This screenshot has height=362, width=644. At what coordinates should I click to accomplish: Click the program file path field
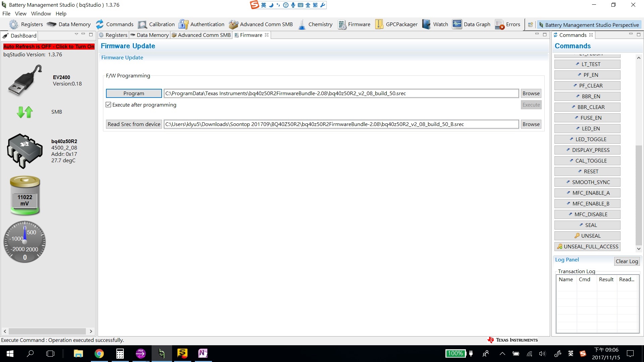pos(341,94)
